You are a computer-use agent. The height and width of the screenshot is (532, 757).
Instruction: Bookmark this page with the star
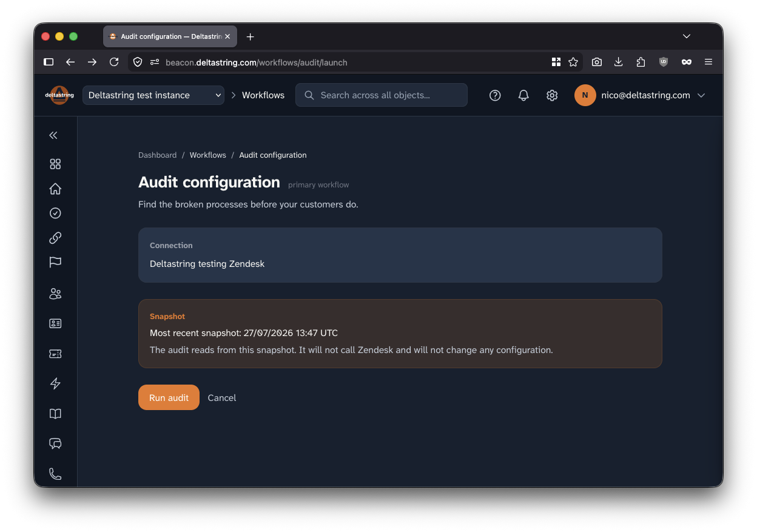[573, 62]
